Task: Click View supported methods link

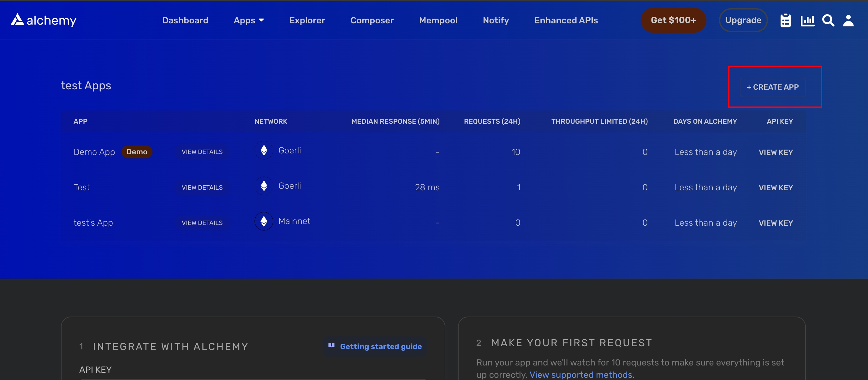Action: pyautogui.click(x=582, y=375)
